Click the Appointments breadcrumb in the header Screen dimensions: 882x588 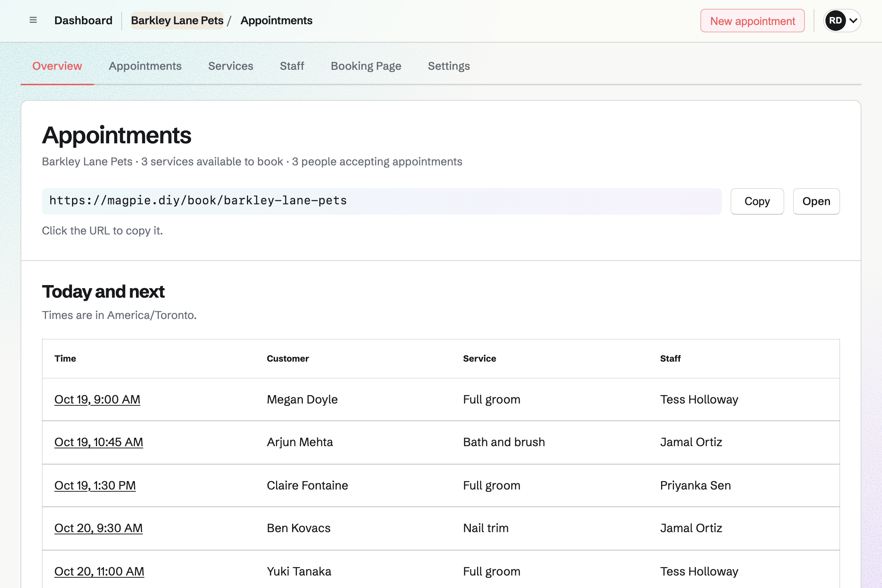click(x=276, y=20)
